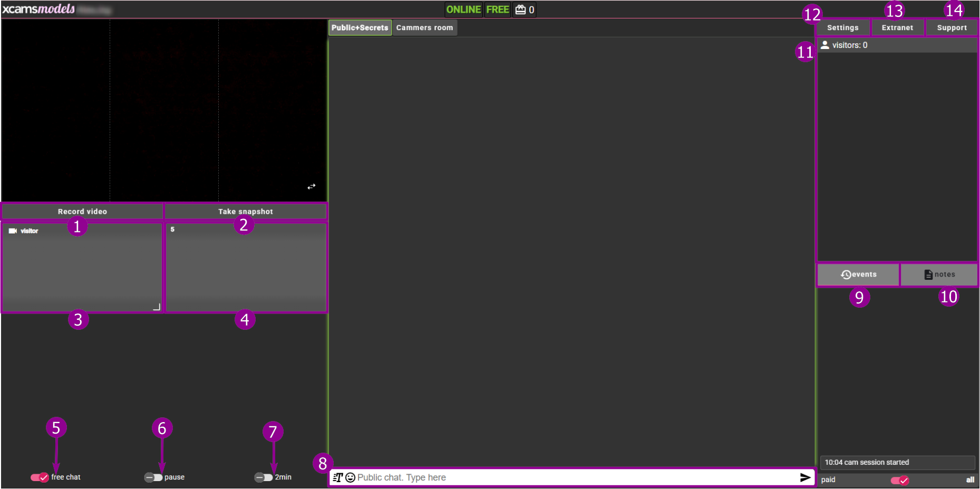The height and width of the screenshot is (489, 980).
Task: Disable the free chat toggle
Action: [40, 477]
